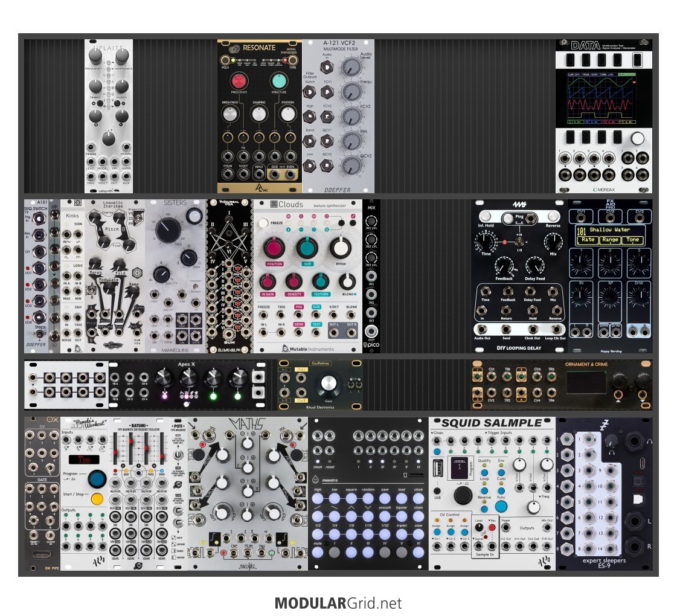
Task: Click the Three Sisters large FREQ knob
Action: pyautogui.click(x=168, y=230)
